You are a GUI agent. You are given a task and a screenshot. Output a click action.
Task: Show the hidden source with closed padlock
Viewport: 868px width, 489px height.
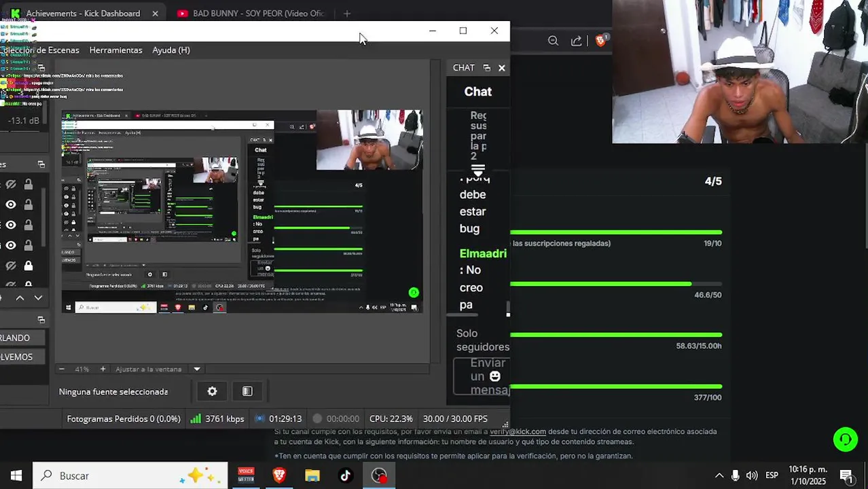pyautogui.click(x=11, y=266)
